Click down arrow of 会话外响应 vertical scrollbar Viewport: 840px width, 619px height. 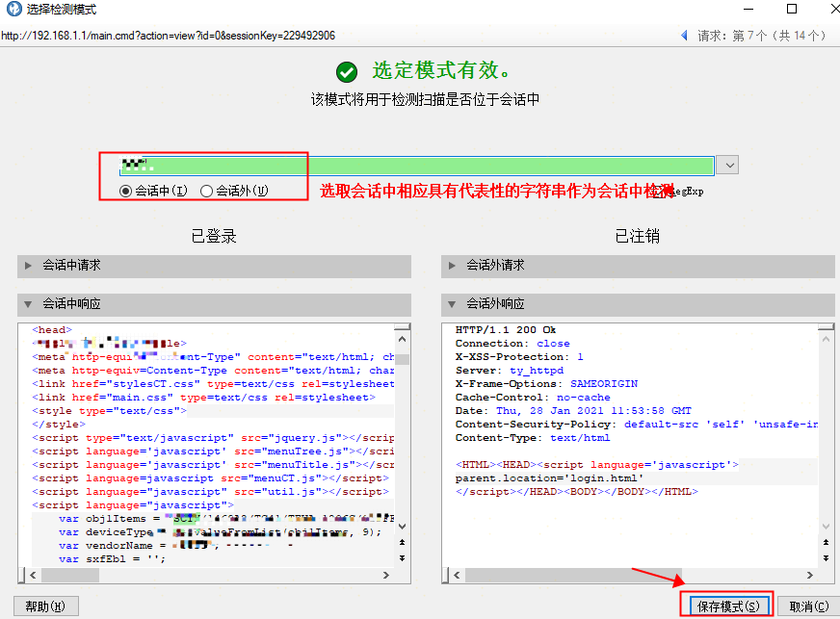click(x=827, y=527)
